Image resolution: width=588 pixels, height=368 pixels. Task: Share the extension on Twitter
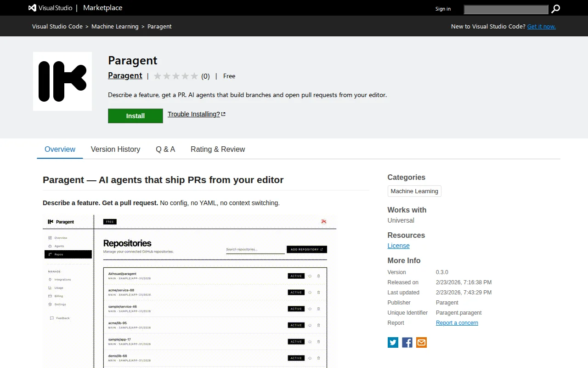coord(393,342)
